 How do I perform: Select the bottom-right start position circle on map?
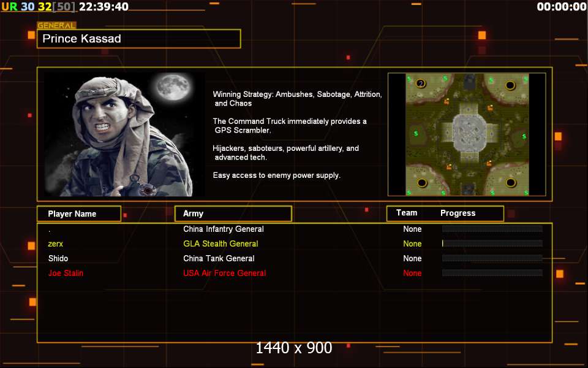(510, 182)
